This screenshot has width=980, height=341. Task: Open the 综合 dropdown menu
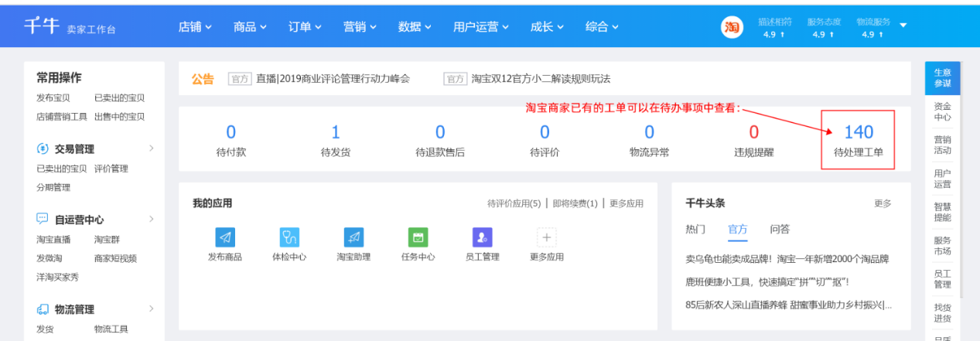[602, 26]
